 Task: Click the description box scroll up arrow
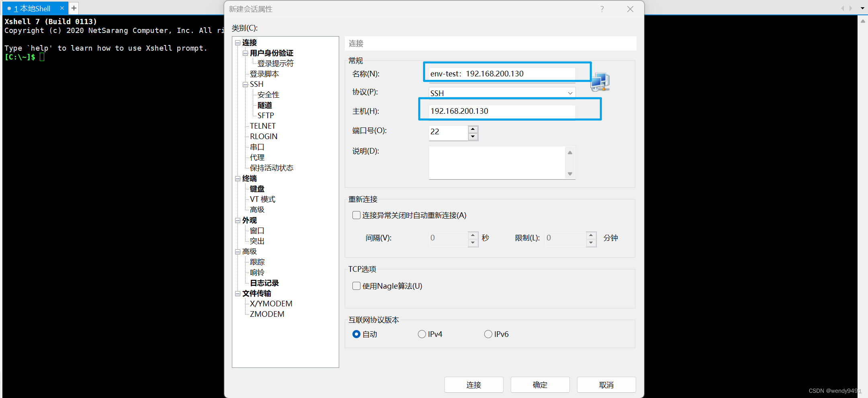click(570, 152)
